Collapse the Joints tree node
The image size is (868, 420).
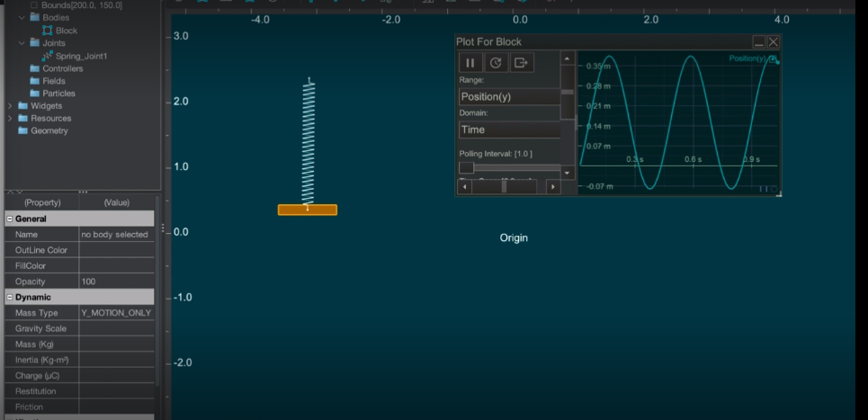tap(22, 43)
